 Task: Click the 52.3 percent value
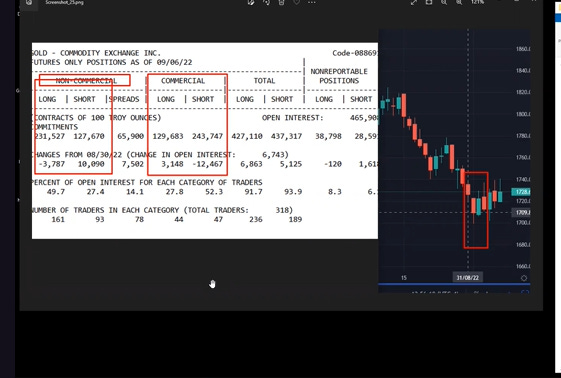click(x=214, y=192)
